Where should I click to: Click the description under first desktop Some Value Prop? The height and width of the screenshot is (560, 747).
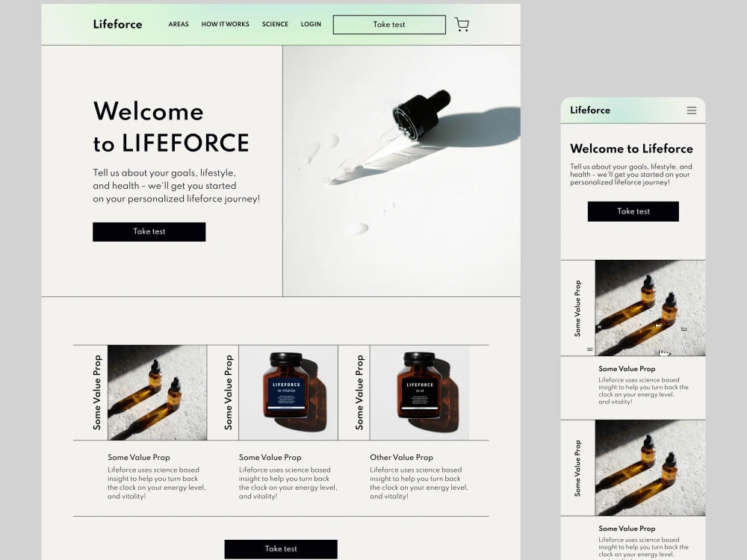pos(156,483)
